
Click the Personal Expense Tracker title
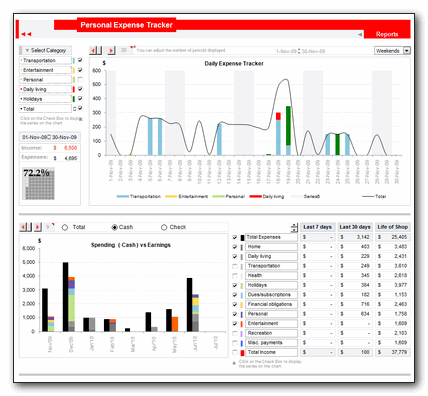[126, 25]
